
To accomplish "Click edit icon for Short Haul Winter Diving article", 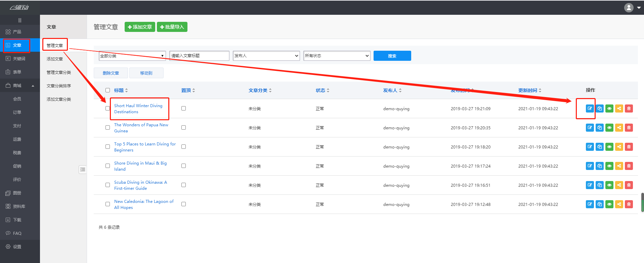I will [x=590, y=108].
